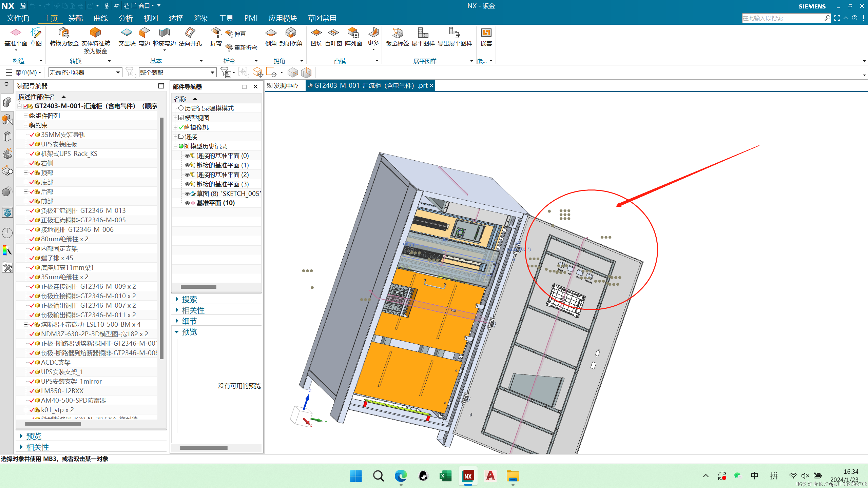Viewport: 868px width, 488px height.
Task: Open the 菜单(M) menu button
Action: tap(23, 72)
